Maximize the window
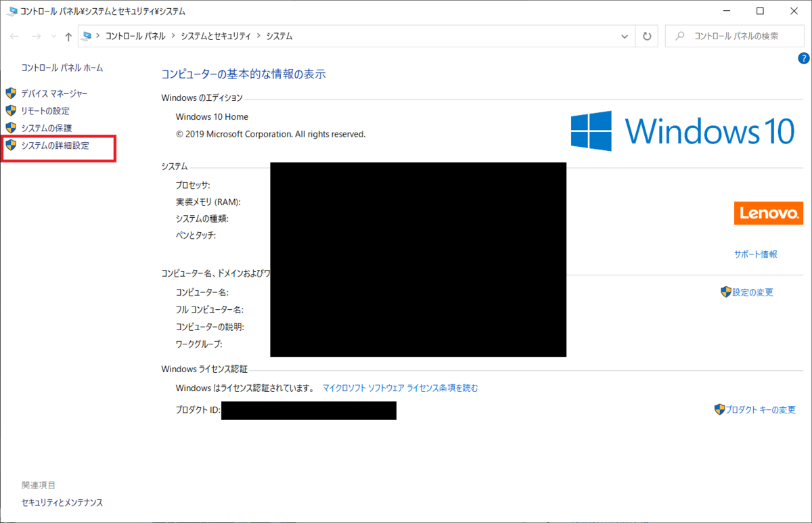The image size is (812, 523). click(x=760, y=11)
